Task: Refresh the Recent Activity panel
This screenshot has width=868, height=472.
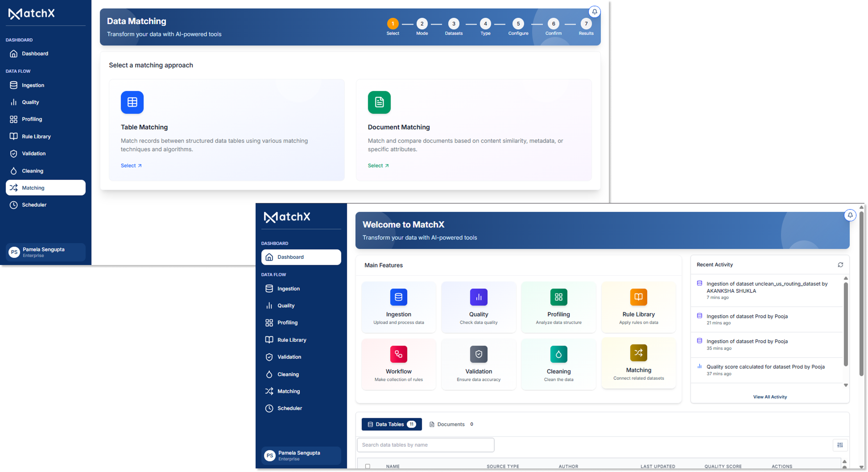Action: coord(840,265)
